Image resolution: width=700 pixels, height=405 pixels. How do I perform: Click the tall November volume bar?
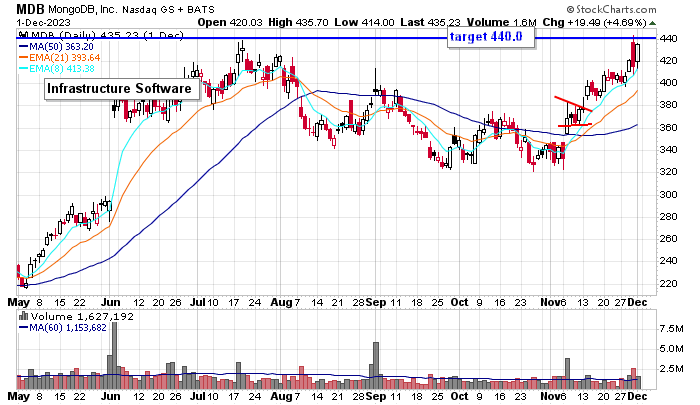[x=568, y=373]
